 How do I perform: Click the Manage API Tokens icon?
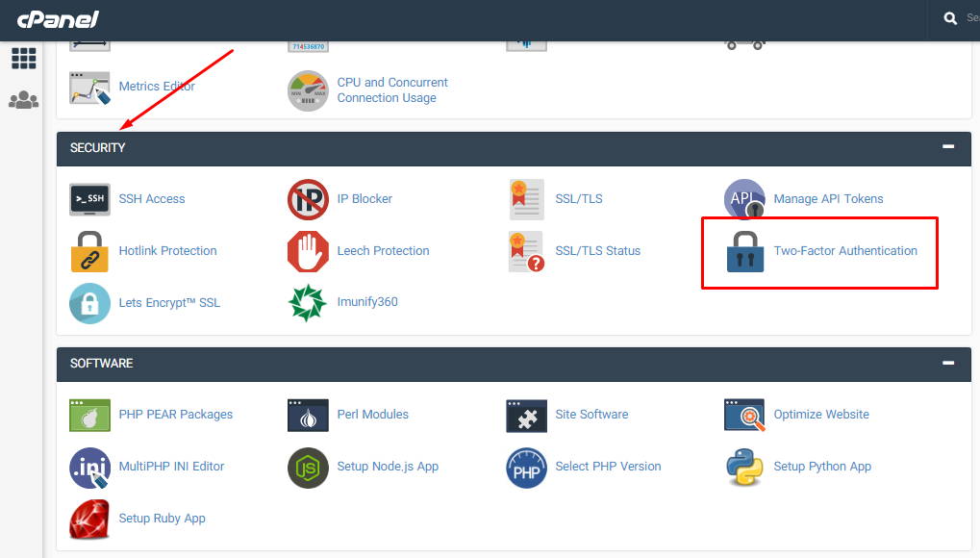tap(744, 199)
